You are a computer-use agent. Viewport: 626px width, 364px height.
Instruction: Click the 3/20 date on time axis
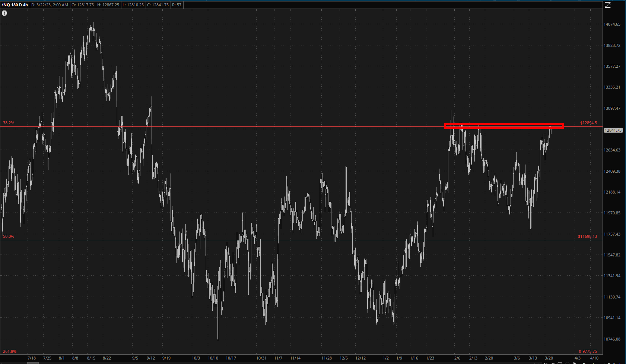[549, 358]
